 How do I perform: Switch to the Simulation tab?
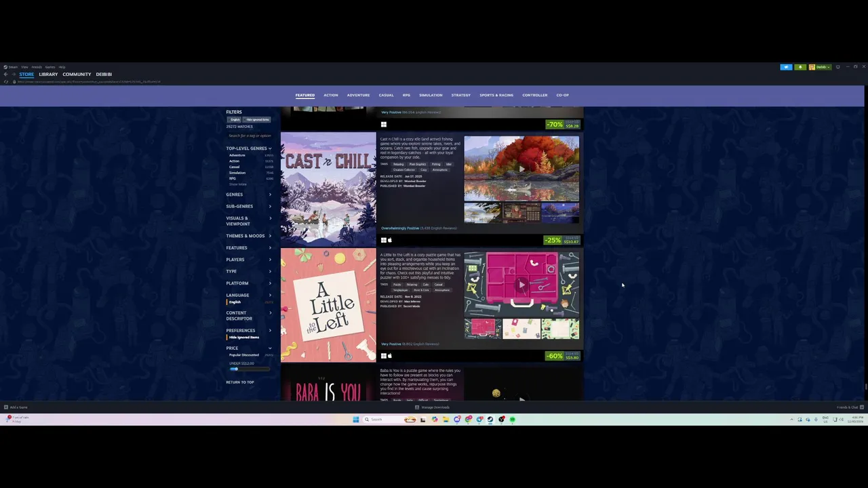coord(431,95)
